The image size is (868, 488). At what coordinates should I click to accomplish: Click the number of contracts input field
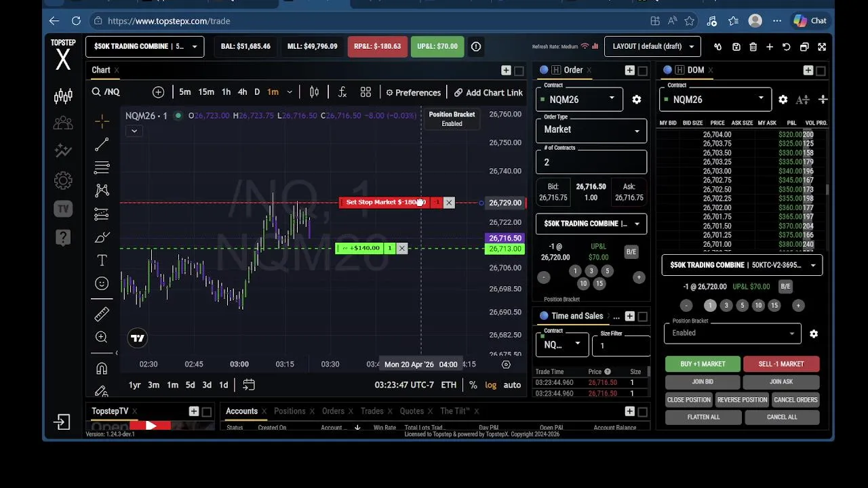point(591,162)
